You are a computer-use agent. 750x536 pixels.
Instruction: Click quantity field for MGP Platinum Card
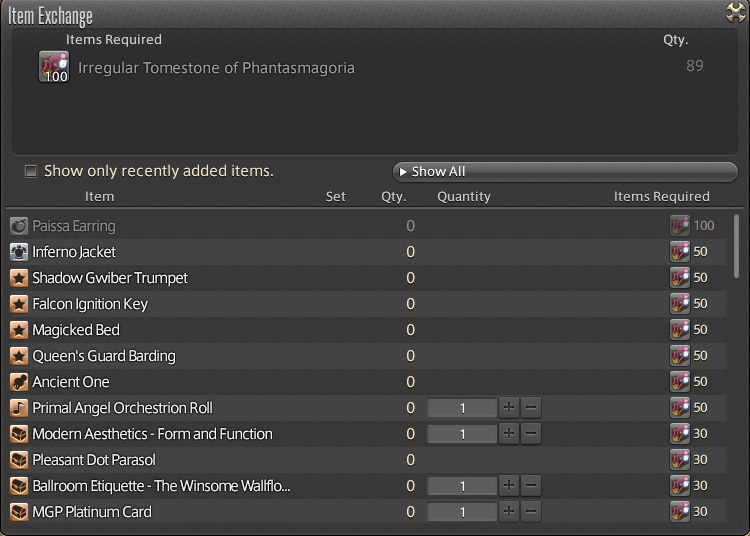(462, 512)
